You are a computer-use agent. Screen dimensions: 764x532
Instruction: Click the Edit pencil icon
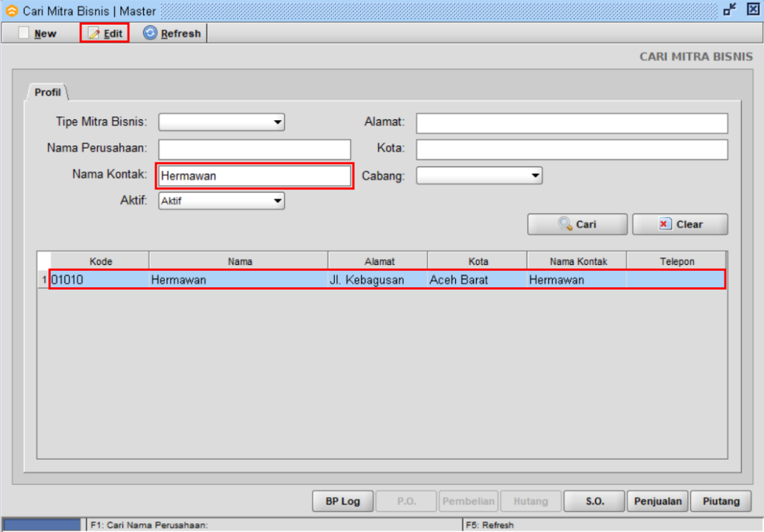pyautogui.click(x=94, y=34)
